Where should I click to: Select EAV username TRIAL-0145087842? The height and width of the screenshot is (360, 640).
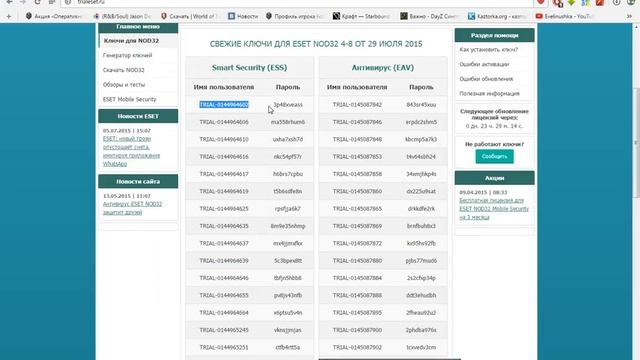click(357, 105)
